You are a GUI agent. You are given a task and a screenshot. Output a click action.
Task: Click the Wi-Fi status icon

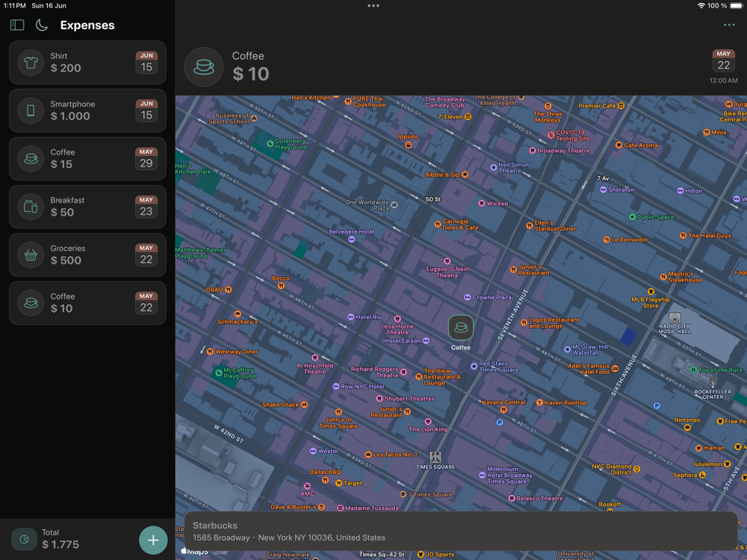pos(701,6)
